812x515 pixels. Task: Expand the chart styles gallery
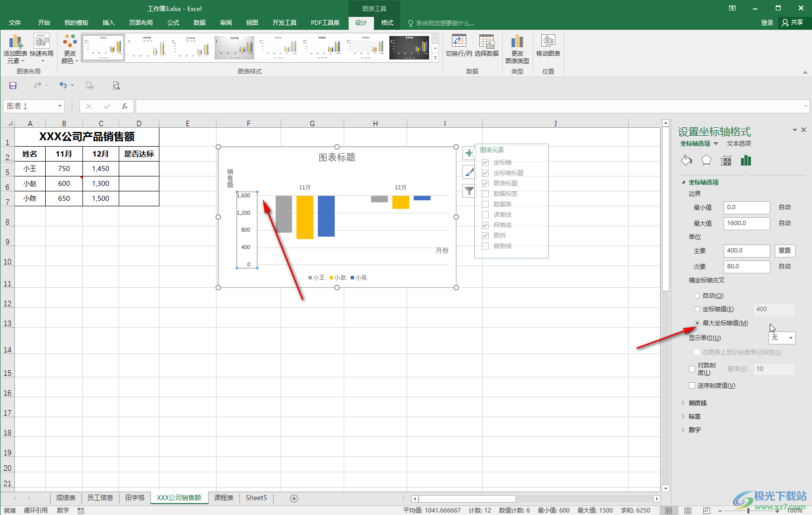(436, 58)
